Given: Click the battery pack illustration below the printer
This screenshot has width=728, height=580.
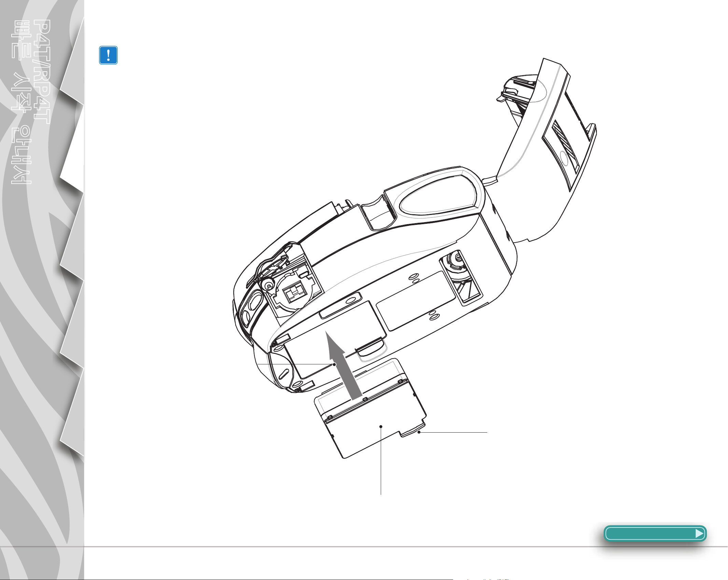Looking at the screenshot, I should tap(370, 408).
